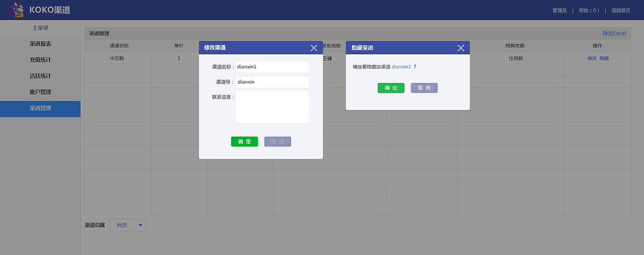This screenshot has height=255, width=644.
Task: Click the 渠道名称 column header
Action: point(119,45)
